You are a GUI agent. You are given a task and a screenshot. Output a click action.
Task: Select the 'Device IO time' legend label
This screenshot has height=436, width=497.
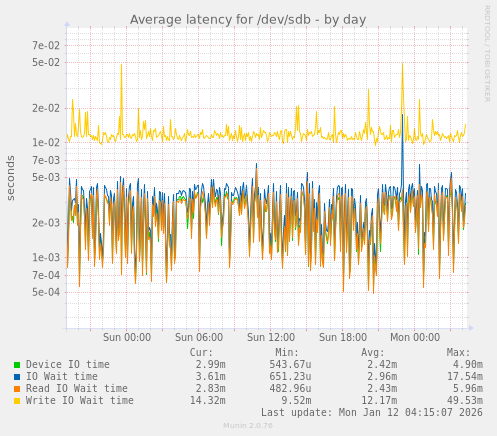coord(68,364)
